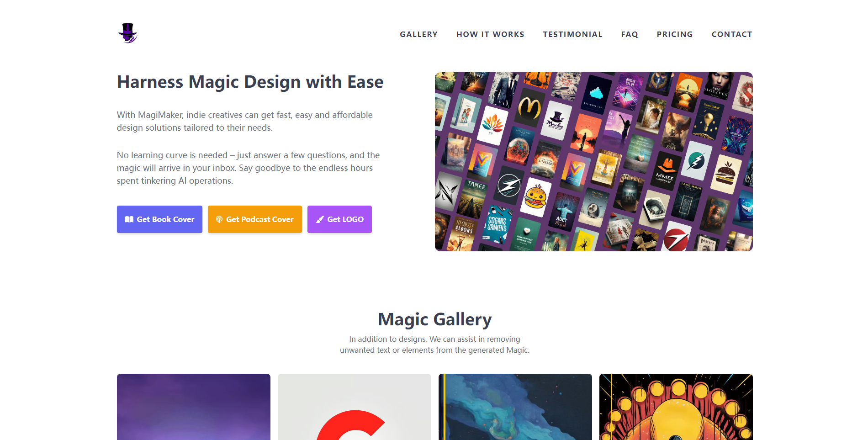
Task: Click the paintbrush icon in Get LOGO
Action: tap(320, 219)
